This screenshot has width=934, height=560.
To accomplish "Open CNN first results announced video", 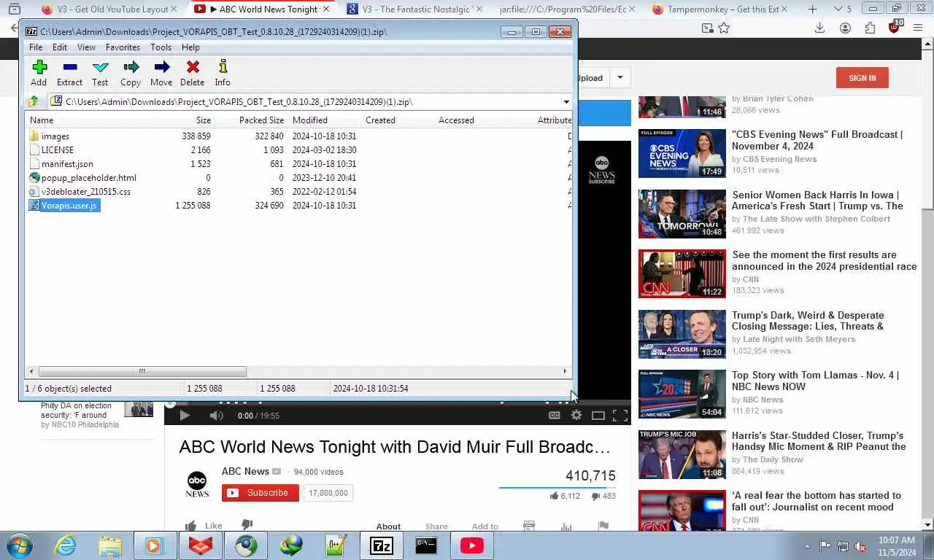I will (825, 260).
